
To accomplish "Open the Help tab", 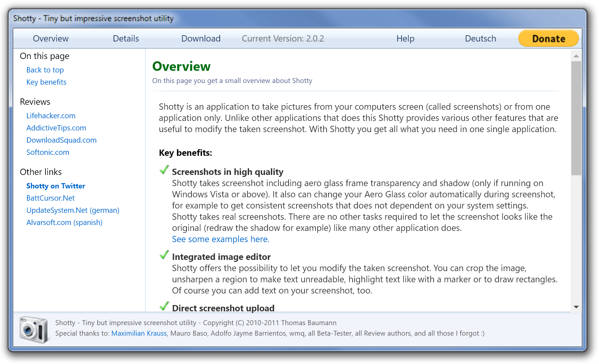I will point(405,39).
